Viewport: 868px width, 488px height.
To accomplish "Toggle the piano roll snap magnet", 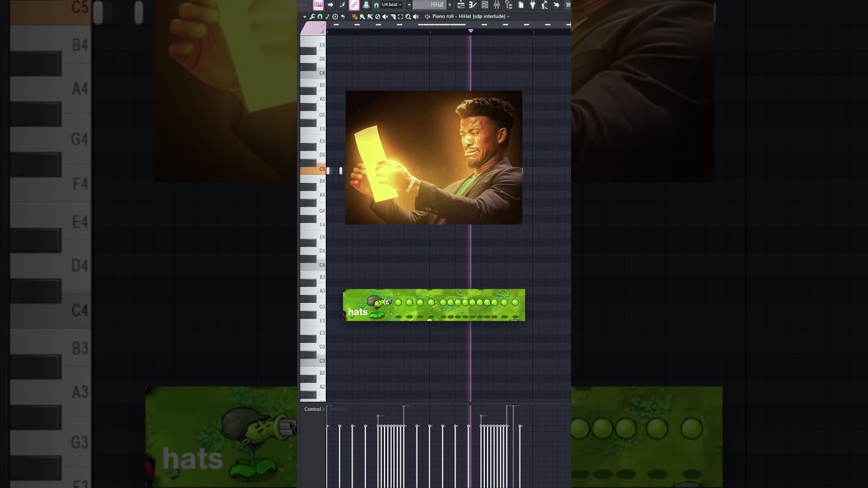I will click(319, 16).
